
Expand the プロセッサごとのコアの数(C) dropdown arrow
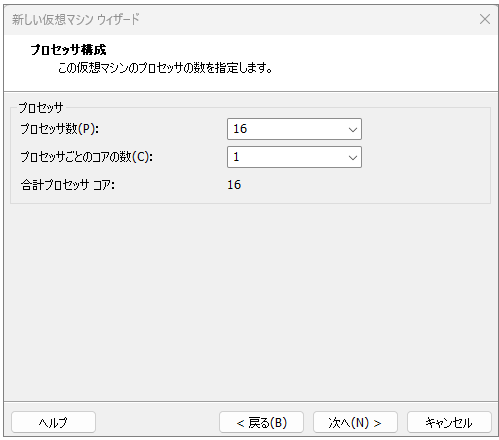pyautogui.click(x=353, y=157)
